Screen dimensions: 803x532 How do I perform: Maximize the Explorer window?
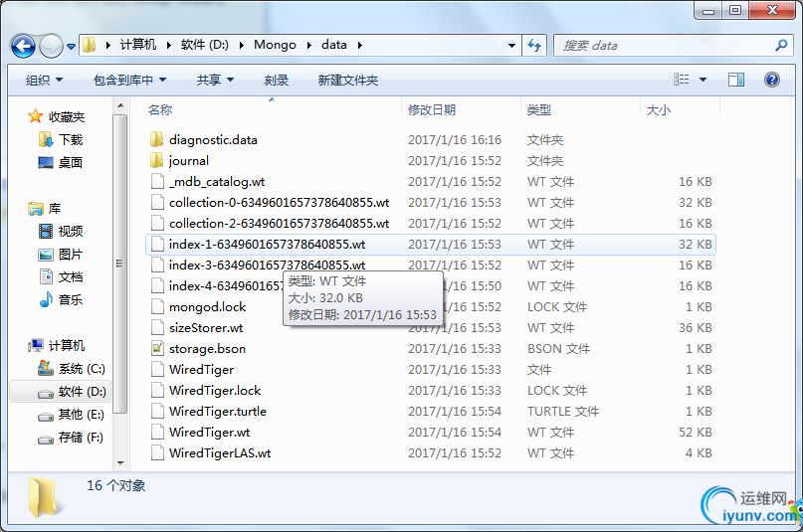click(x=735, y=10)
